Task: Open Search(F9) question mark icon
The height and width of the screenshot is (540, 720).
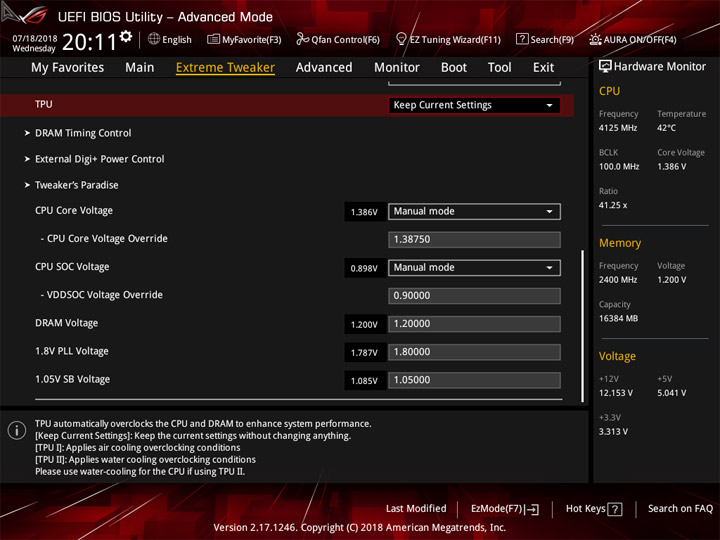Action: tap(522, 40)
